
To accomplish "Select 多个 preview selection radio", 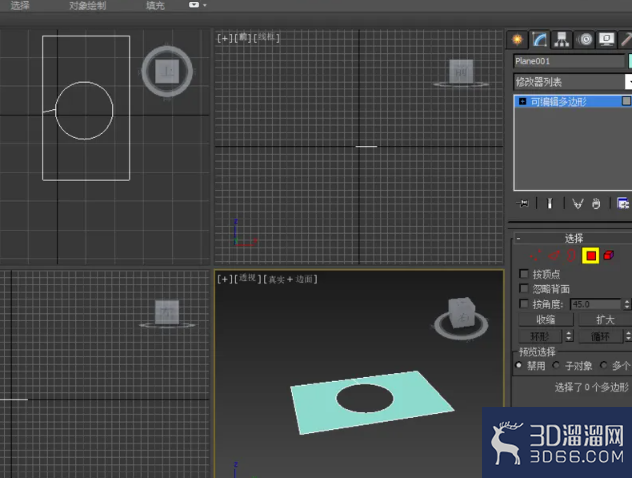I will point(603,365).
